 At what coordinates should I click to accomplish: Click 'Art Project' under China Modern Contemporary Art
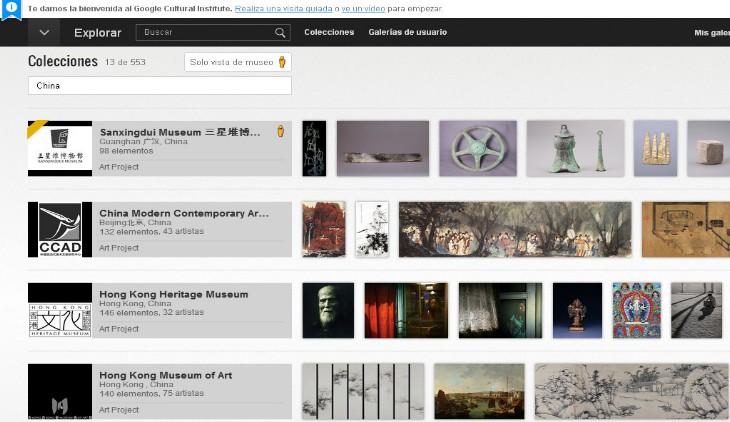[119, 248]
